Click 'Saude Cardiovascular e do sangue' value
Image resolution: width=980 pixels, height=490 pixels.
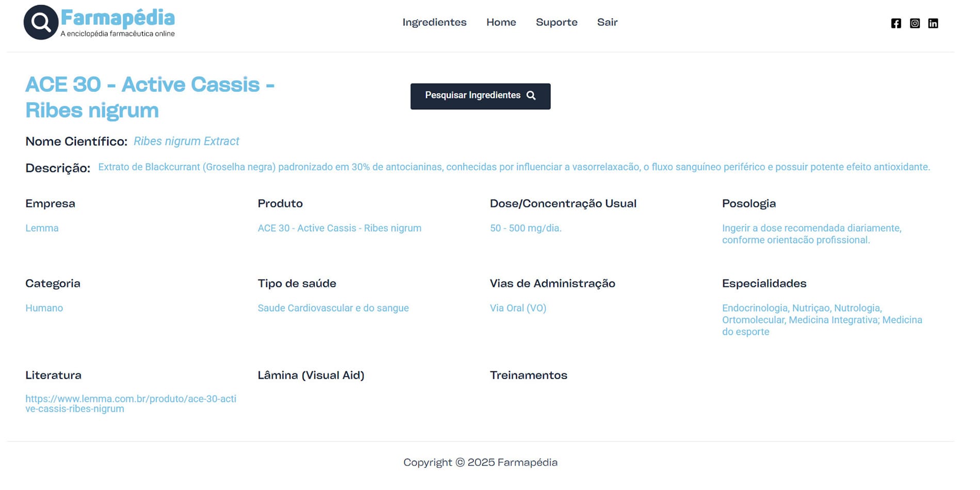pyautogui.click(x=333, y=308)
